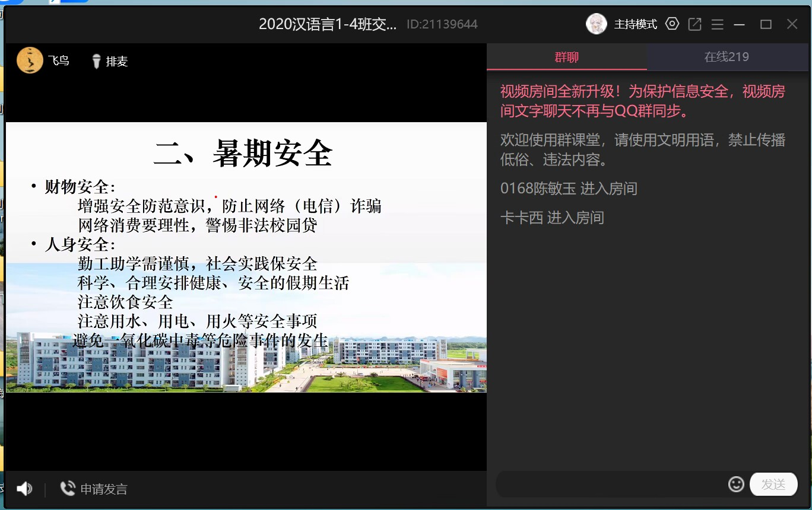Expand the three-line hamburger menu
812x510 pixels.
coord(717,24)
